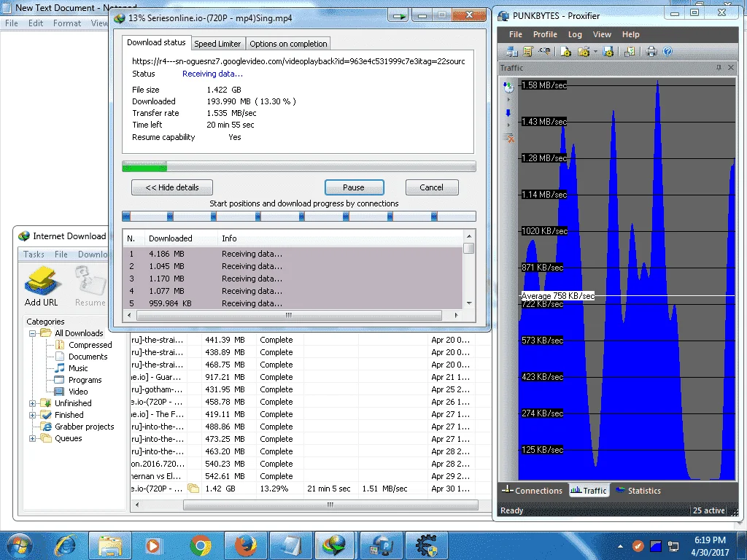The height and width of the screenshot is (560, 747).
Task: Click the green download progress bar
Action: point(298,167)
